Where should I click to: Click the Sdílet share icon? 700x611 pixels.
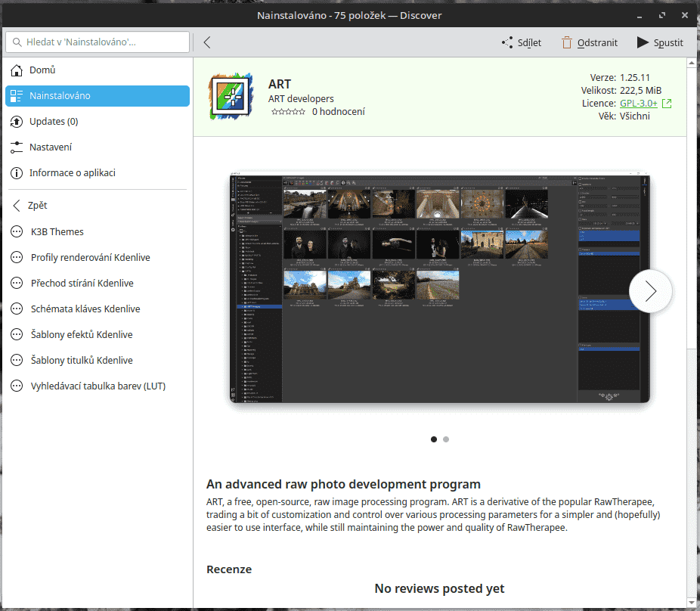[x=507, y=42]
